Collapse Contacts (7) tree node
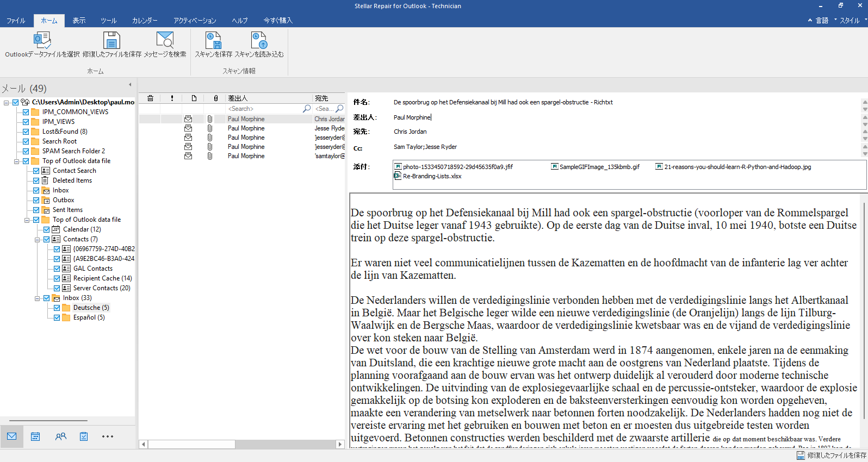 click(x=38, y=239)
